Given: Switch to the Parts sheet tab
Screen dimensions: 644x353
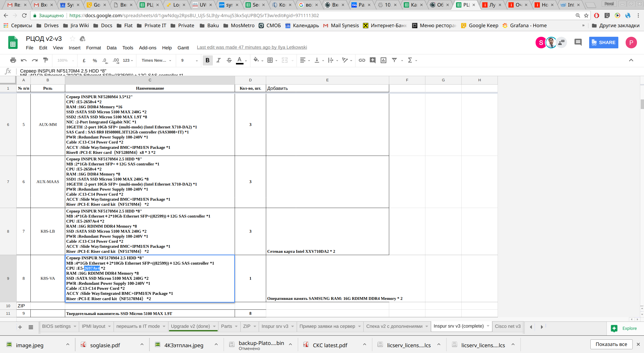Looking at the screenshot, I should click(226, 326).
